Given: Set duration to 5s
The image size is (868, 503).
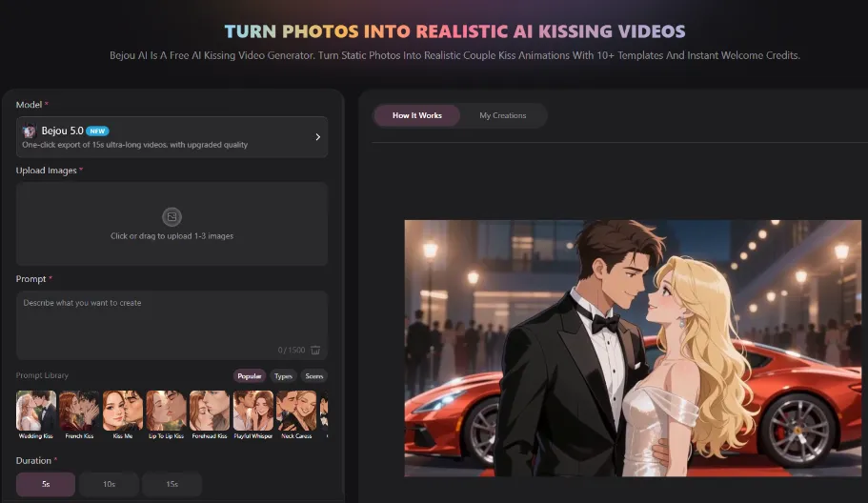Looking at the screenshot, I should tap(46, 484).
